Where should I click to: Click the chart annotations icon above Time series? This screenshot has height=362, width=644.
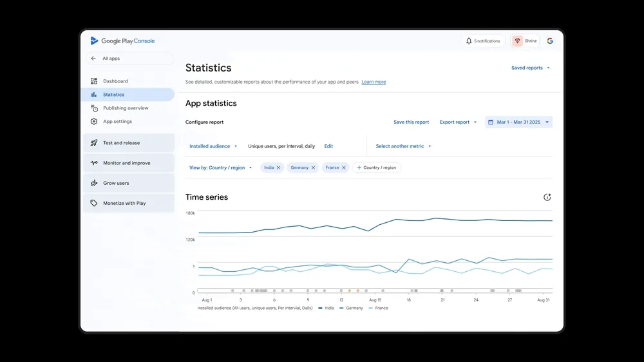pos(547,197)
